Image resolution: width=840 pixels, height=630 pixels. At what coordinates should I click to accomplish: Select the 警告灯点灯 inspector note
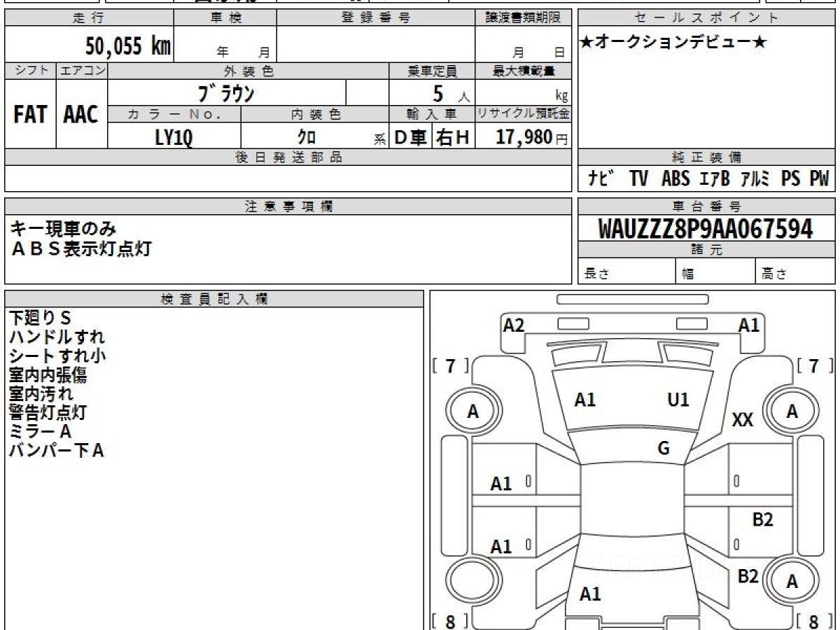click(x=48, y=413)
